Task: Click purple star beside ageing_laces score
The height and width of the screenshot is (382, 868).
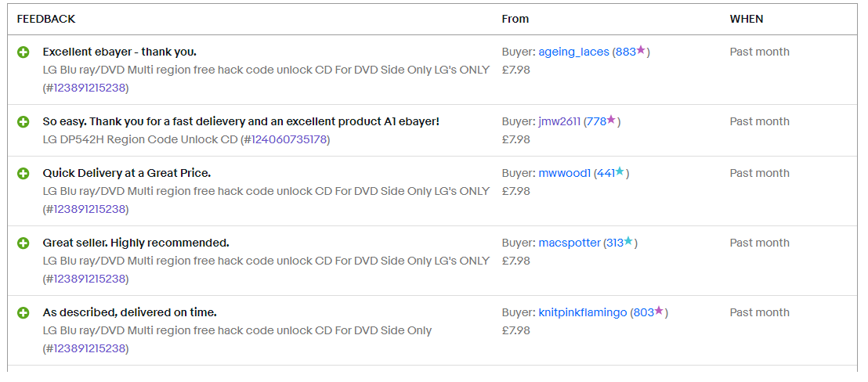Action: click(x=641, y=50)
